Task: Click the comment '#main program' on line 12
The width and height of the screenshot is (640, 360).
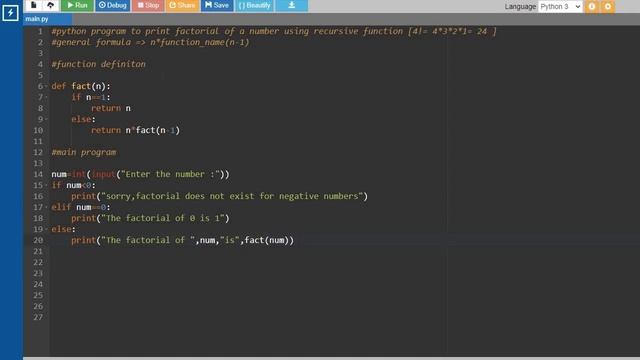Action: [x=84, y=152]
